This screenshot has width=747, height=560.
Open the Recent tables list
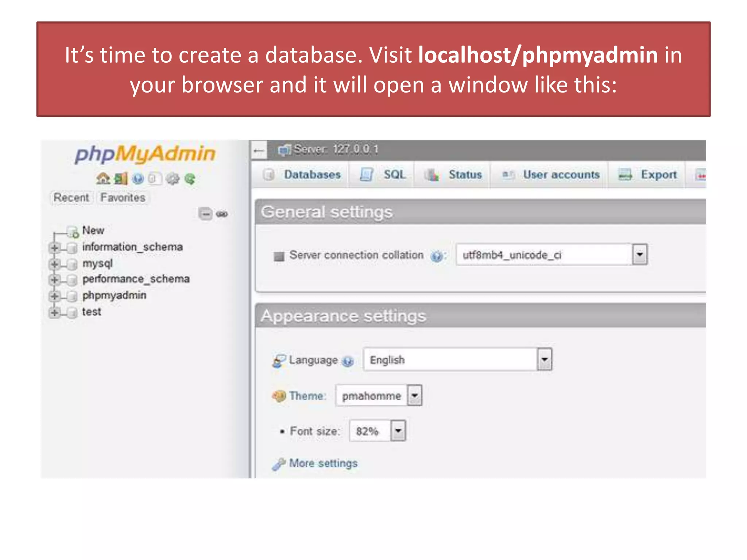point(71,198)
